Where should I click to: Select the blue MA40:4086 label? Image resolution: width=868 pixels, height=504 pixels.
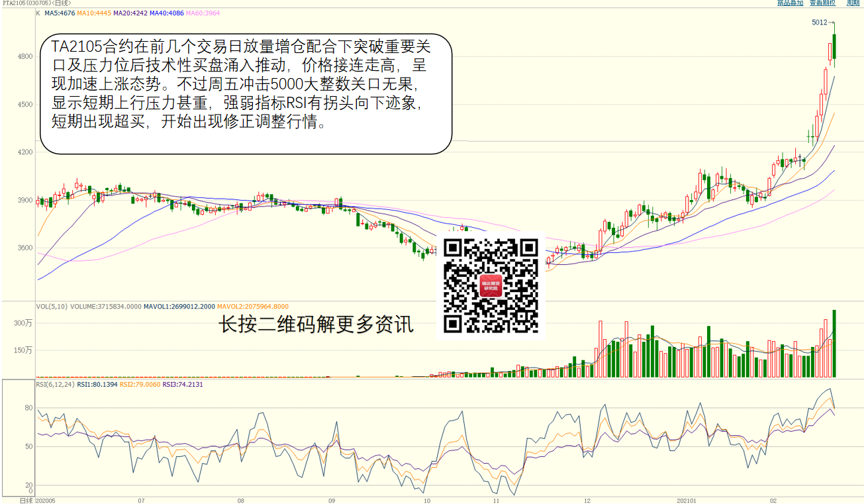coord(166,13)
